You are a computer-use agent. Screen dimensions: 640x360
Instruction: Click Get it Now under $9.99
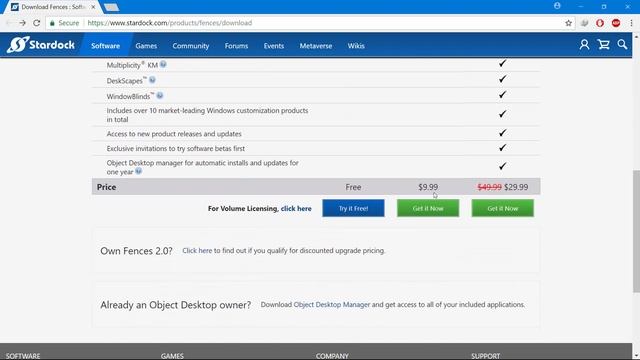[x=428, y=208]
